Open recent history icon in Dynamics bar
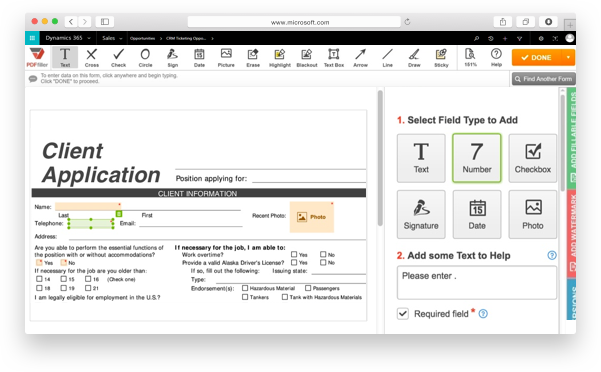The height and width of the screenshot is (372, 601). [491, 38]
